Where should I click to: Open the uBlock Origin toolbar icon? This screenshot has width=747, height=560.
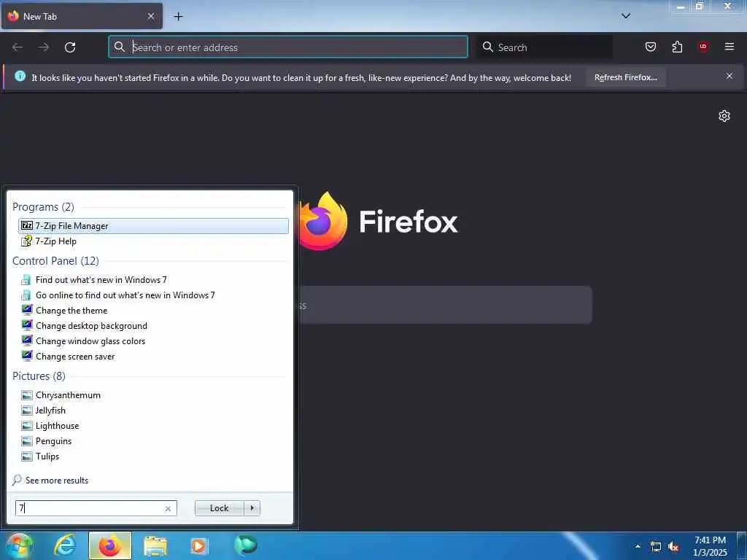tap(703, 47)
